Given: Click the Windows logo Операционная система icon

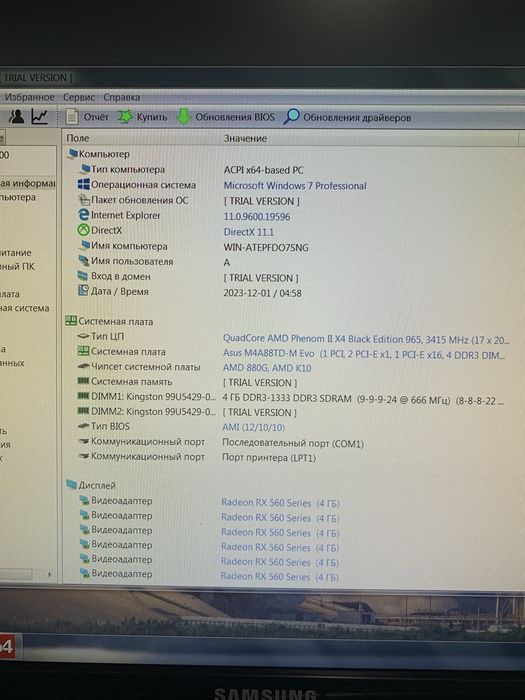Looking at the screenshot, I should 83,184.
